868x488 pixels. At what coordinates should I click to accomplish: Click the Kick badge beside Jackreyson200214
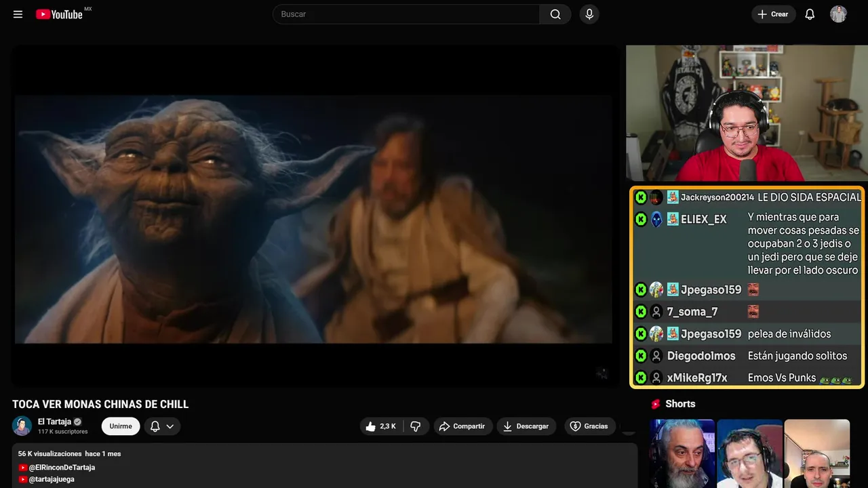(641, 197)
